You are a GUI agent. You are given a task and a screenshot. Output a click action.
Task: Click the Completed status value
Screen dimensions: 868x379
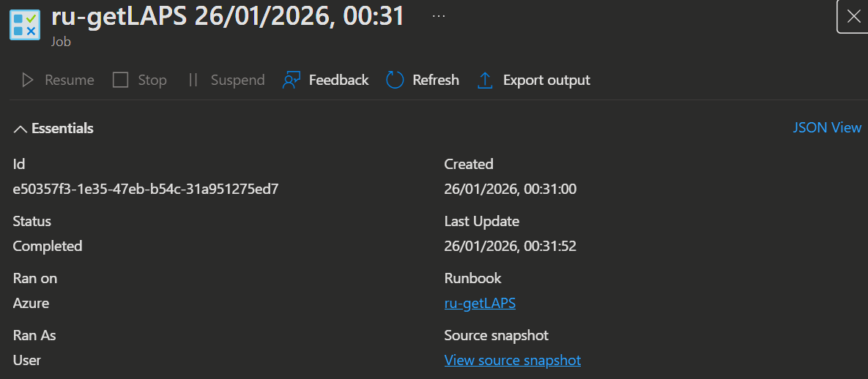48,246
